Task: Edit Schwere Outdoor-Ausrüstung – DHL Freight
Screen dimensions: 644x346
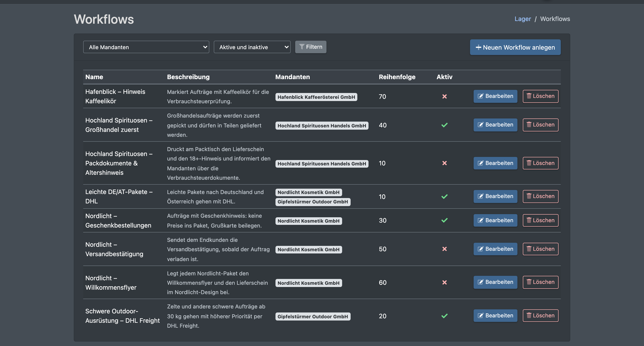Action: (495, 316)
